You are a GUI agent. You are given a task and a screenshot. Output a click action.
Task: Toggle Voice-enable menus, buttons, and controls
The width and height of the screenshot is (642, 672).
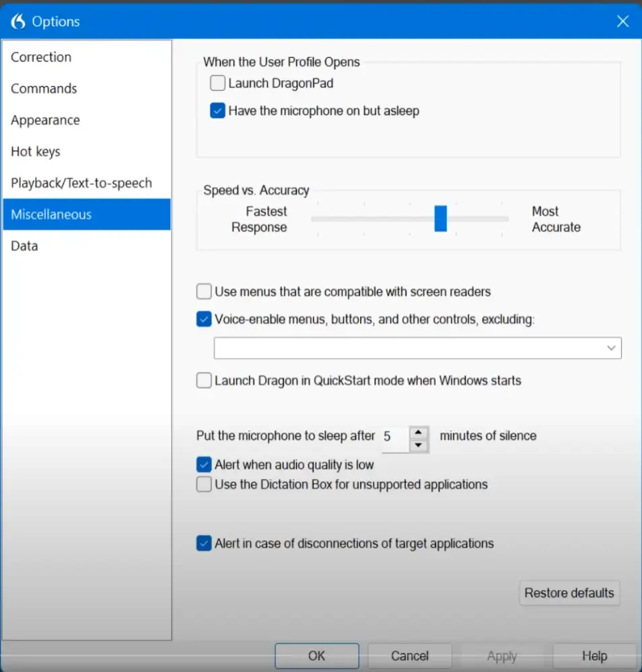204,320
